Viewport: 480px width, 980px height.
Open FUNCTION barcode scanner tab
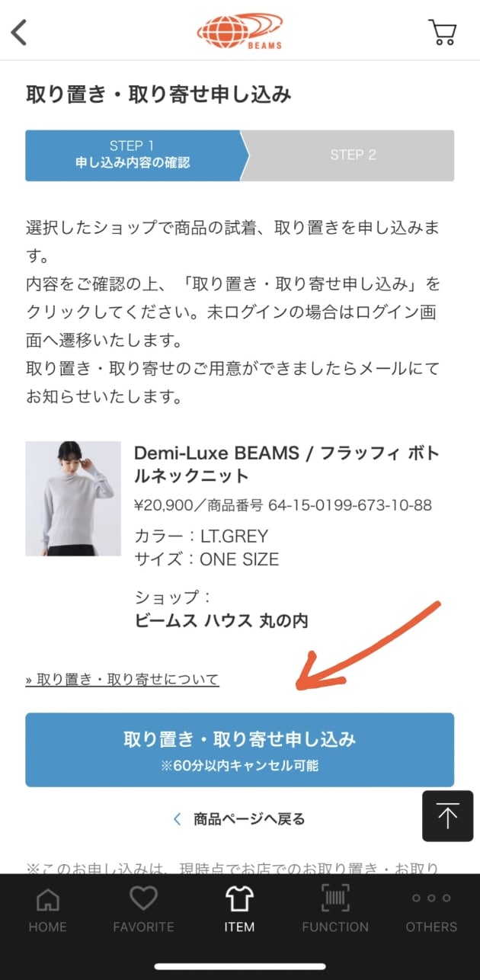(335, 909)
